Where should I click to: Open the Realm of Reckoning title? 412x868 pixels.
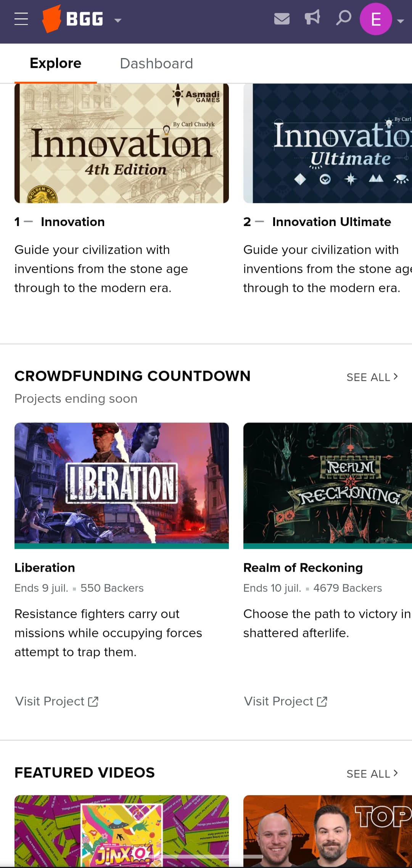(303, 568)
